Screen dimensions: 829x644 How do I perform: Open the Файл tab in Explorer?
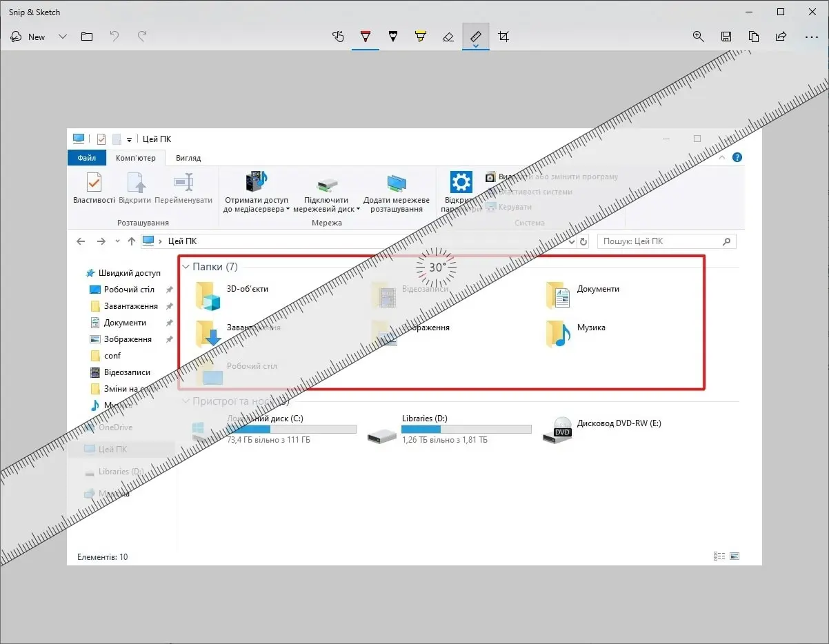tap(87, 158)
